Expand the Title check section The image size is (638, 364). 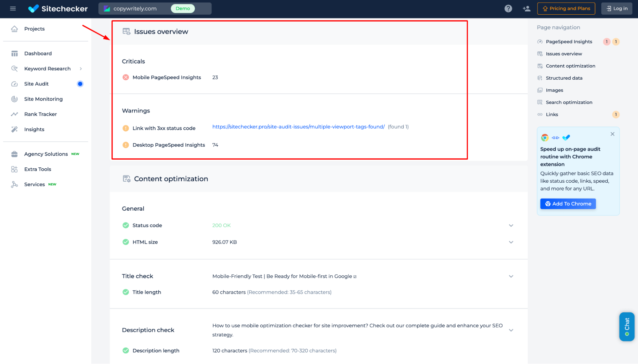511,276
